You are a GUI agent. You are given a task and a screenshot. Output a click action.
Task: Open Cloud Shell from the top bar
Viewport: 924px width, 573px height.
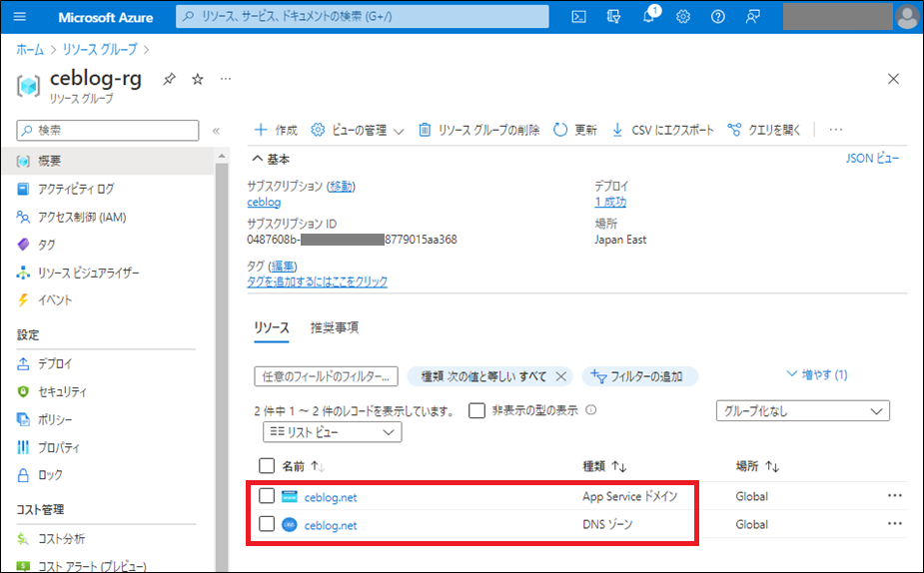578,17
